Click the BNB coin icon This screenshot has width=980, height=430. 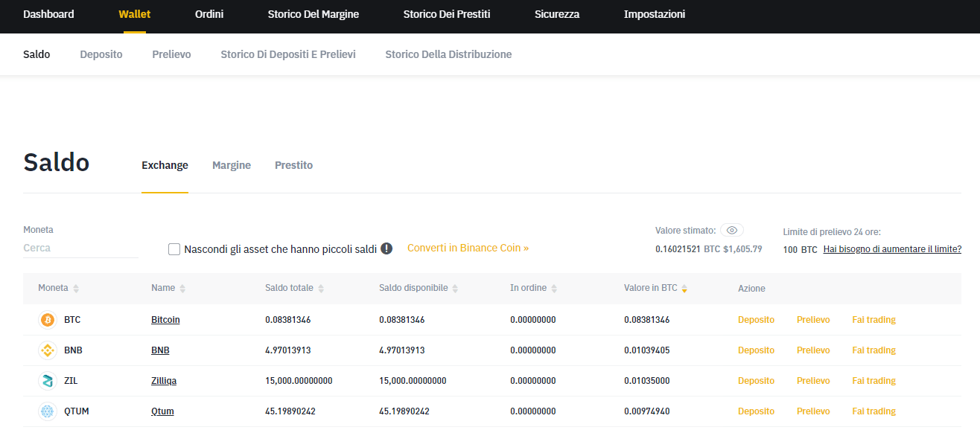[48, 350]
